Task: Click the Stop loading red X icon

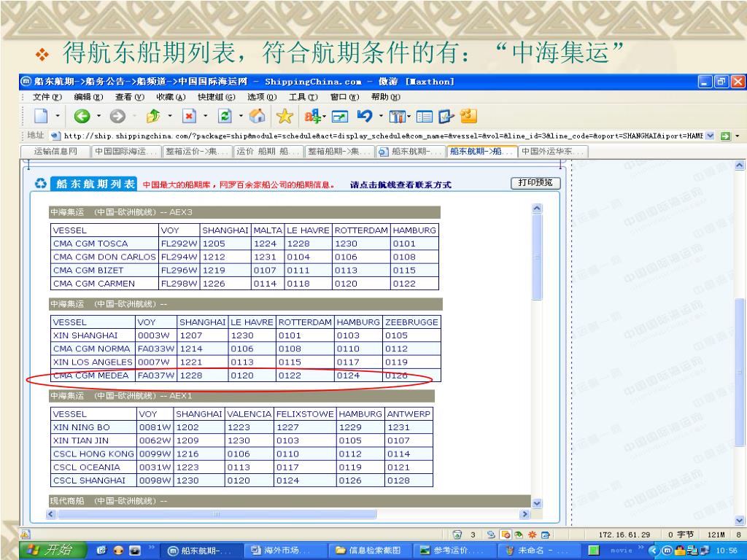Action: 189,116
